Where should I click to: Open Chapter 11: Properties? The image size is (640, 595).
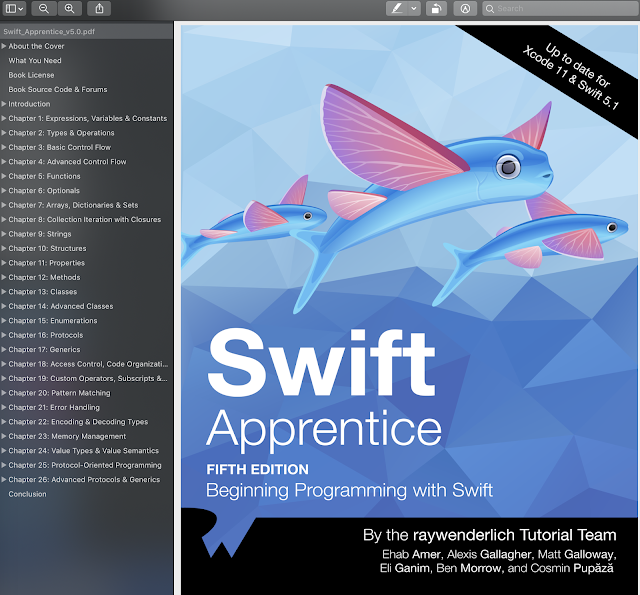[x=47, y=263]
